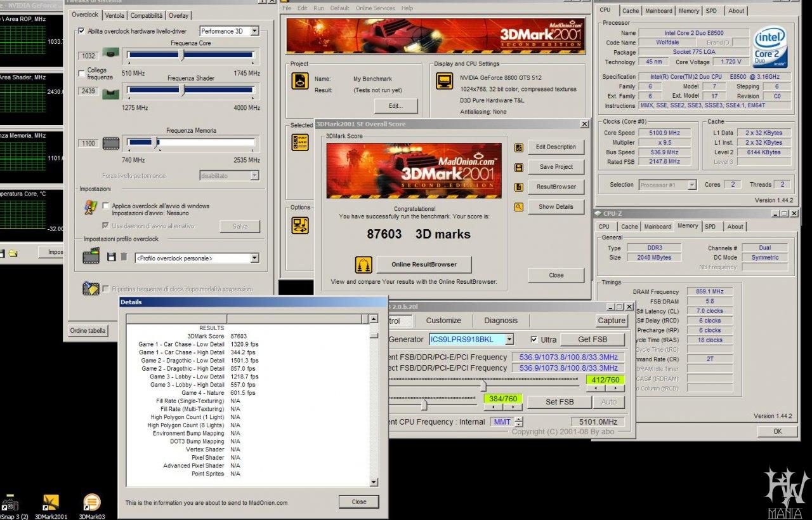The width and height of the screenshot is (812, 520).
Task: Open the Performance 3D dropdown
Action: tap(254, 31)
